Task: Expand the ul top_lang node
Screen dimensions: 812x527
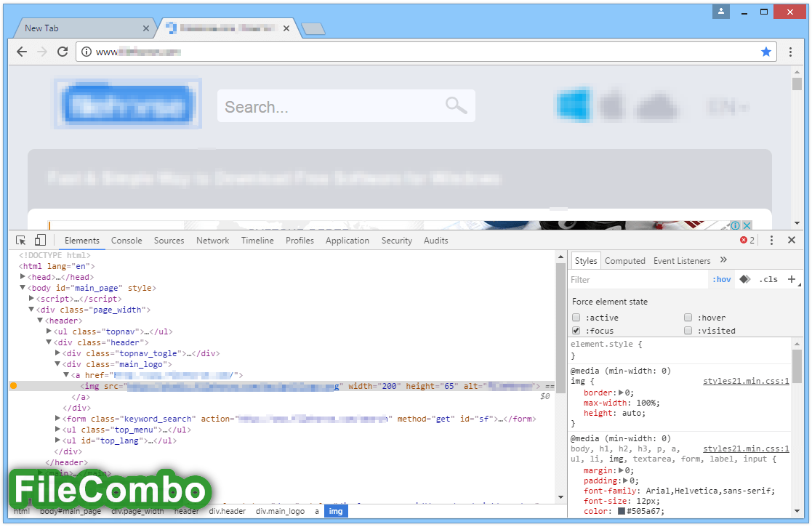Action: pos(57,440)
